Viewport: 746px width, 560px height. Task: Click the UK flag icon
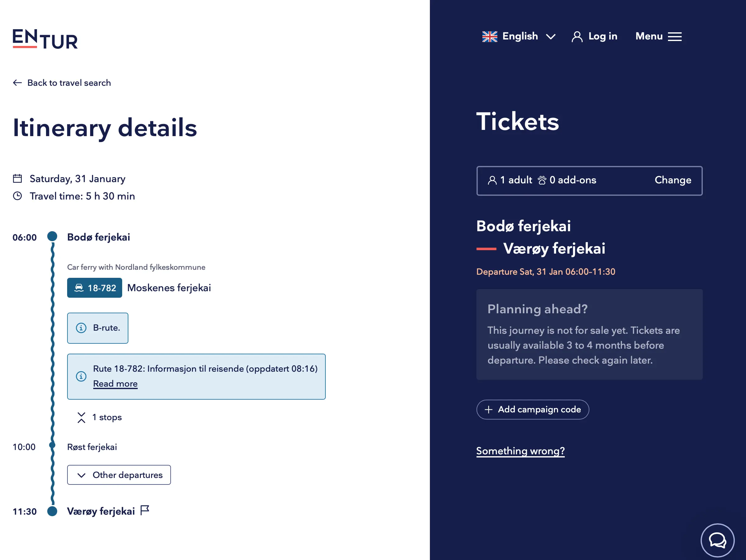click(x=489, y=36)
